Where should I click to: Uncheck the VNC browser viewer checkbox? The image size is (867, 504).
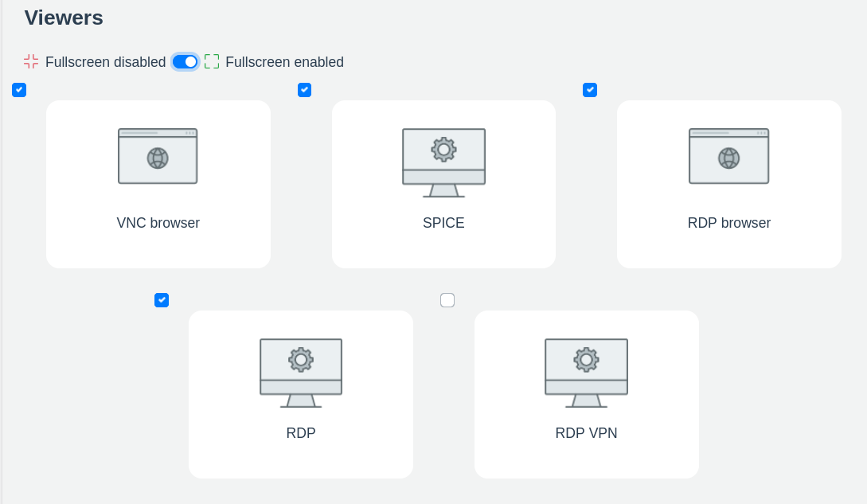pyautogui.click(x=19, y=90)
